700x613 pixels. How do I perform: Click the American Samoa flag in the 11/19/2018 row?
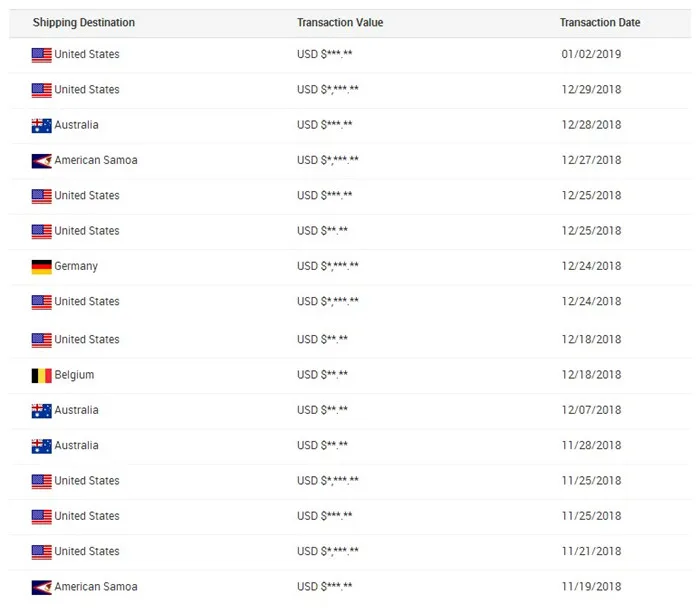click(41, 588)
